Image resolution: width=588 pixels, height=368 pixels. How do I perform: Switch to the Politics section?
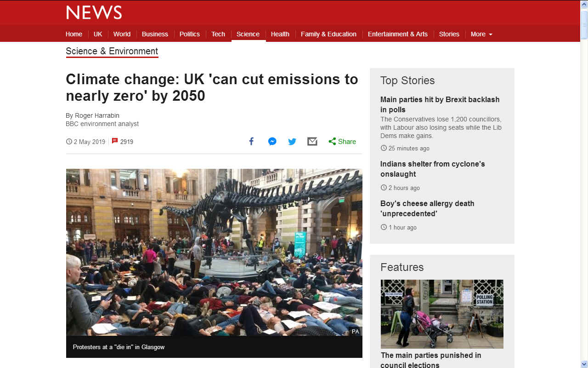pyautogui.click(x=190, y=34)
